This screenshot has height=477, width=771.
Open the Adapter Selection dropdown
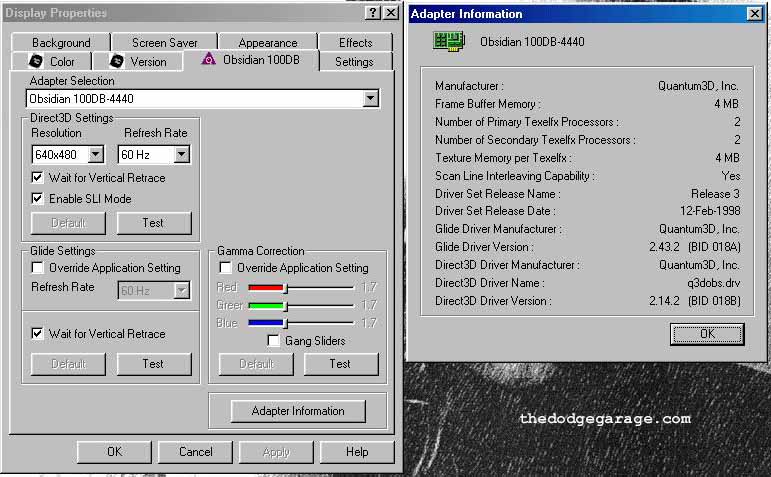tap(371, 98)
